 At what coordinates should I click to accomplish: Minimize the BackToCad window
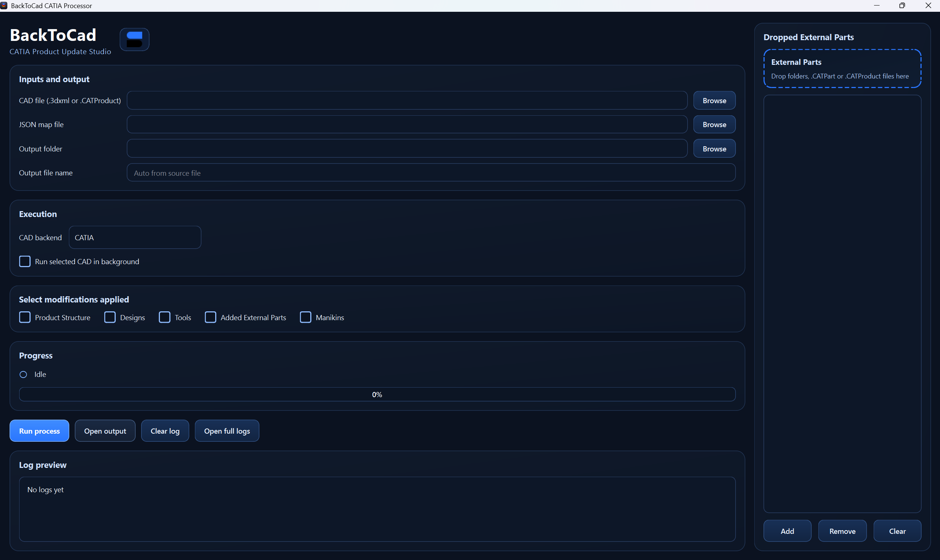877,6
